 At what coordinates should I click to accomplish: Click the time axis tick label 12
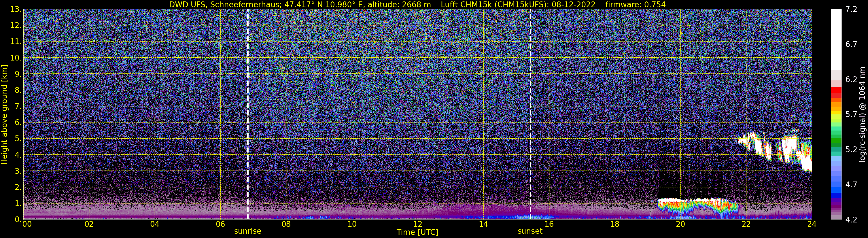417,224
